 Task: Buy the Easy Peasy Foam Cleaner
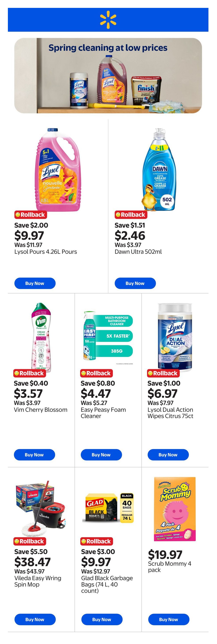coord(101,455)
